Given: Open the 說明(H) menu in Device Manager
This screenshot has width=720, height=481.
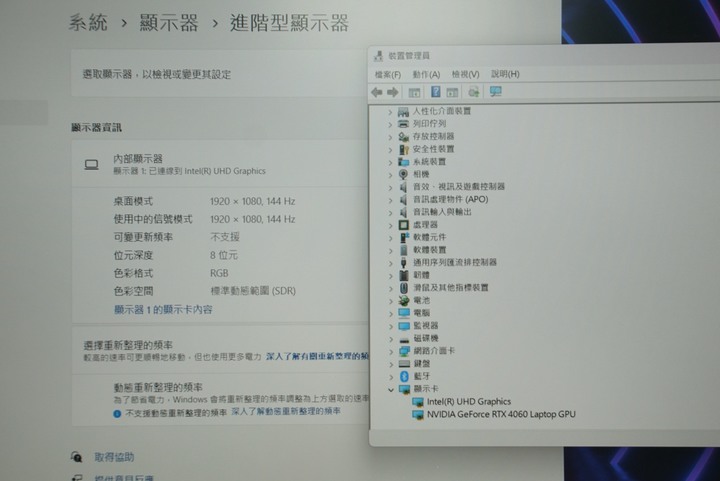Looking at the screenshot, I should 505,74.
